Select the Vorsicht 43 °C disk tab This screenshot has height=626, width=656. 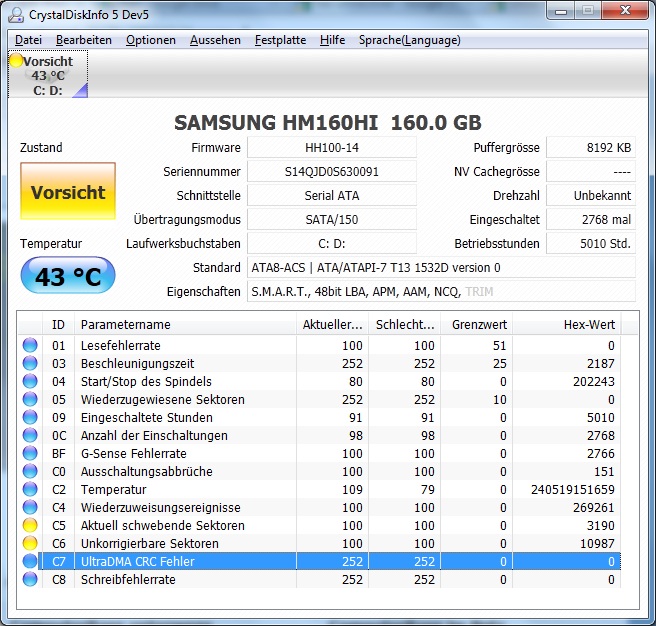(x=48, y=74)
